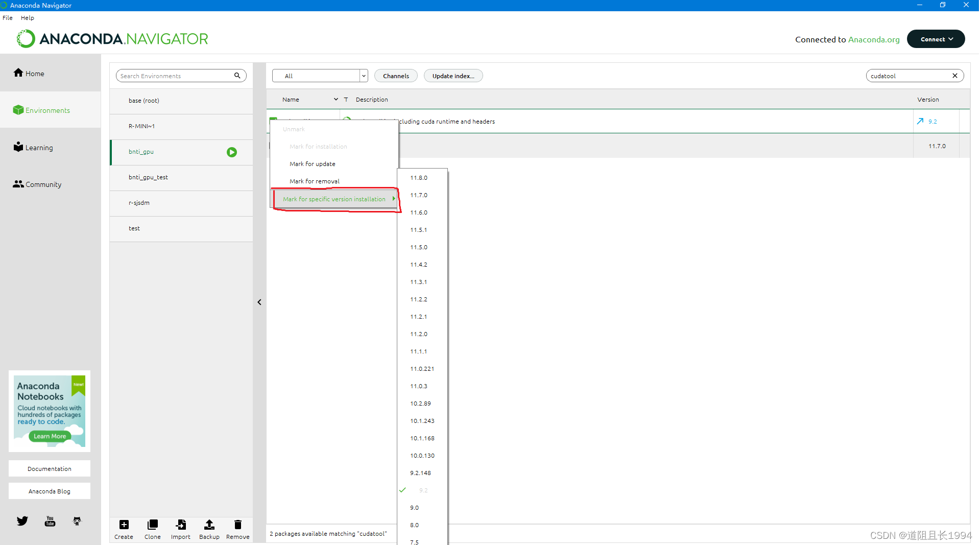980x545 pixels.
Task: Click the Channels button
Action: coord(396,76)
